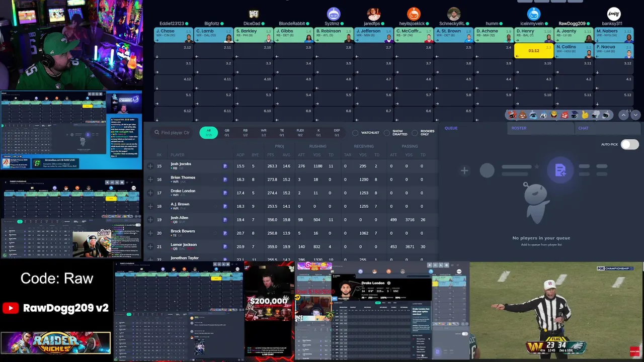This screenshot has height=362, width=644.
Task: Click the search magnifier icon
Action: pyautogui.click(x=157, y=133)
